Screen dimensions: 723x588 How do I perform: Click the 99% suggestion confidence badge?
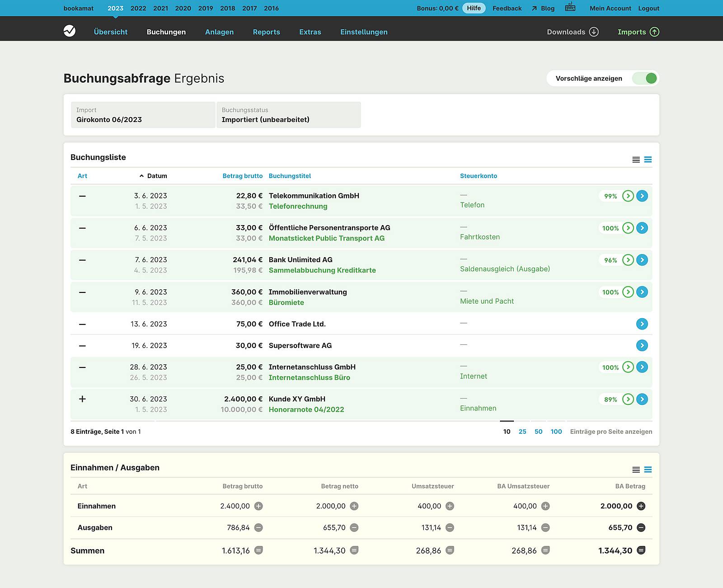610,196
